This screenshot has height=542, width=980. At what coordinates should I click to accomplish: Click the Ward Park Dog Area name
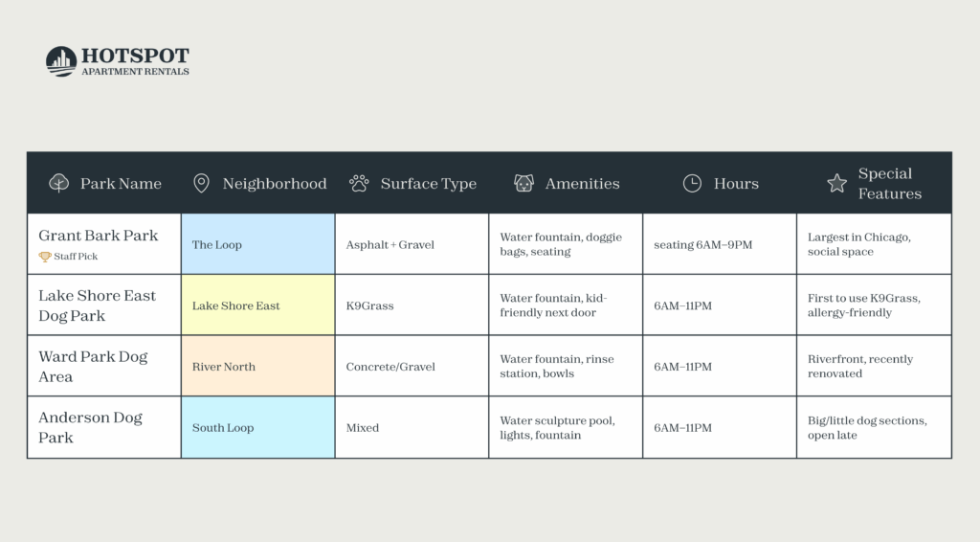[93, 367]
